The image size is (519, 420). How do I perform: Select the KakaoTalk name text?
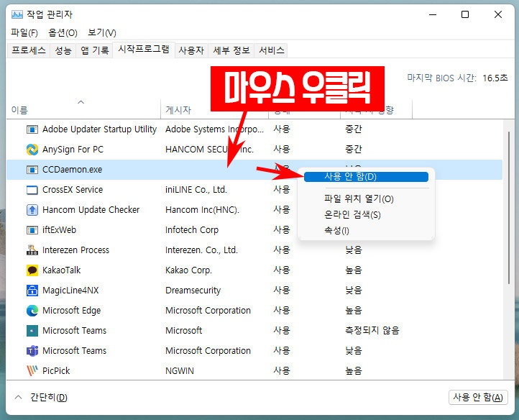[x=62, y=270]
